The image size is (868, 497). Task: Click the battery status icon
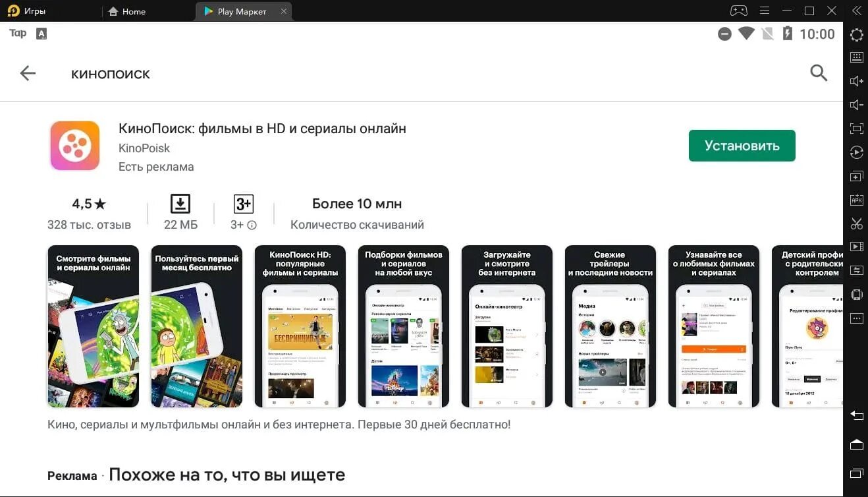coord(787,34)
